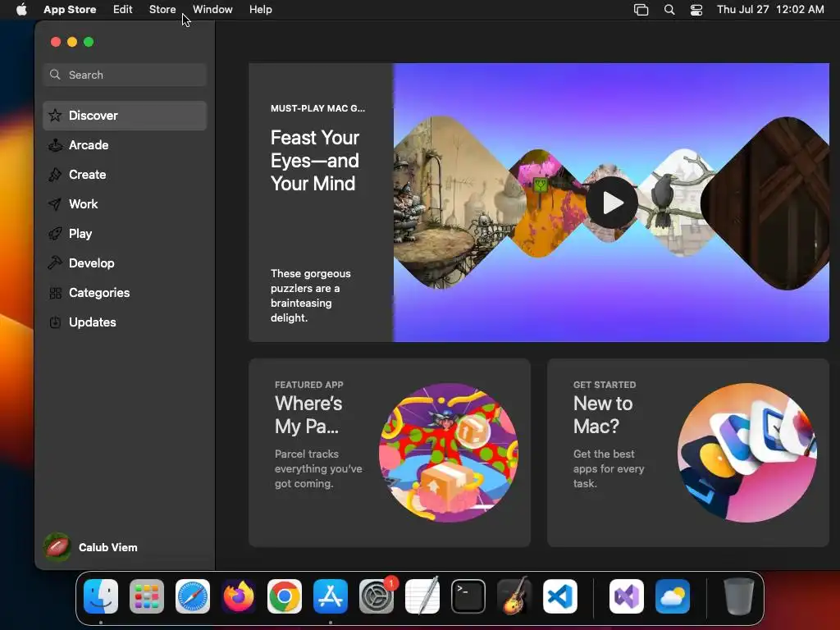Open the Weather app in Dock
The image size is (840, 630).
[673, 596]
